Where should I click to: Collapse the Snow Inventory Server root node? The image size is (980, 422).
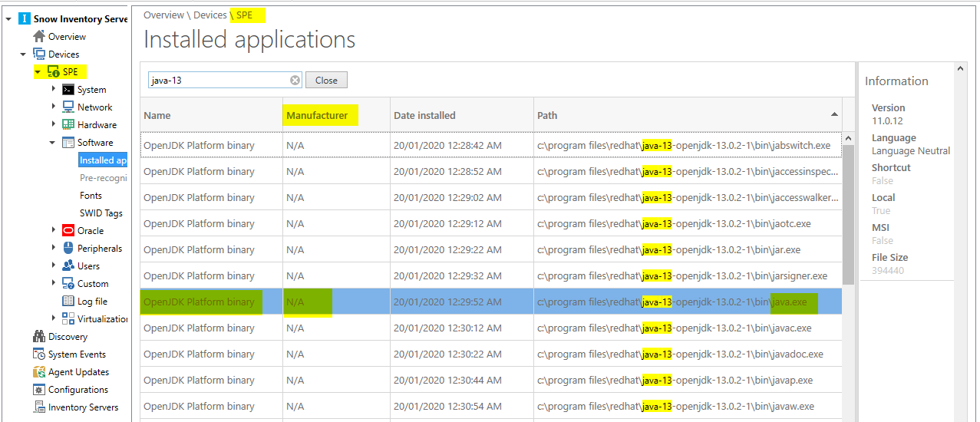(8, 18)
